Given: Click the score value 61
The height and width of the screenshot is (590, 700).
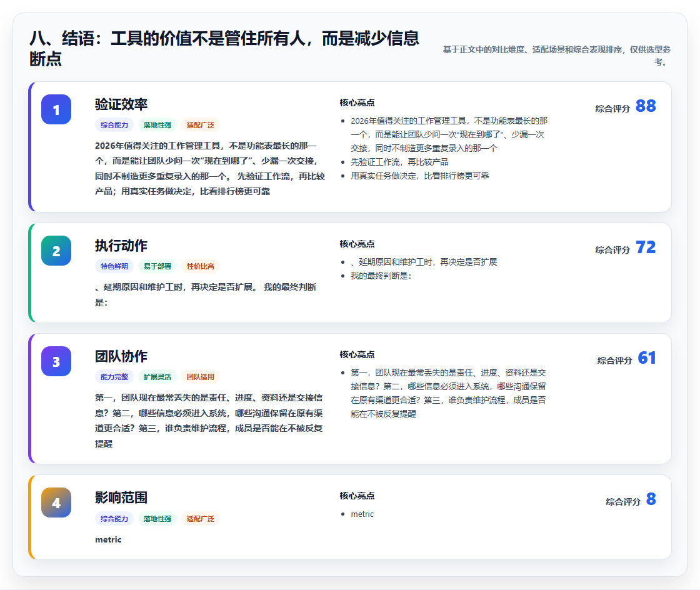Looking at the screenshot, I should 647,358.
